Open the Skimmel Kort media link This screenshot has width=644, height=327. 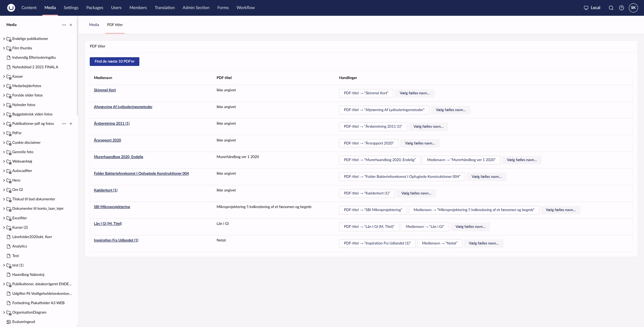105,90
